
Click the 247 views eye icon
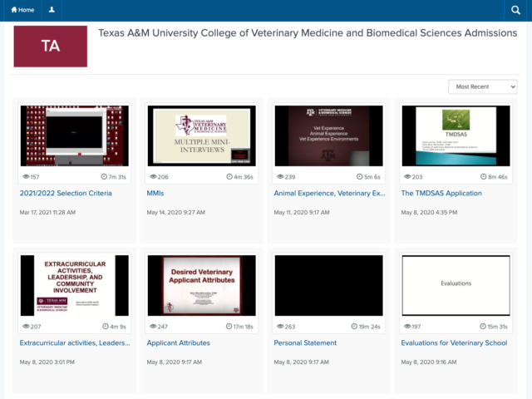[x=153, y=326]
